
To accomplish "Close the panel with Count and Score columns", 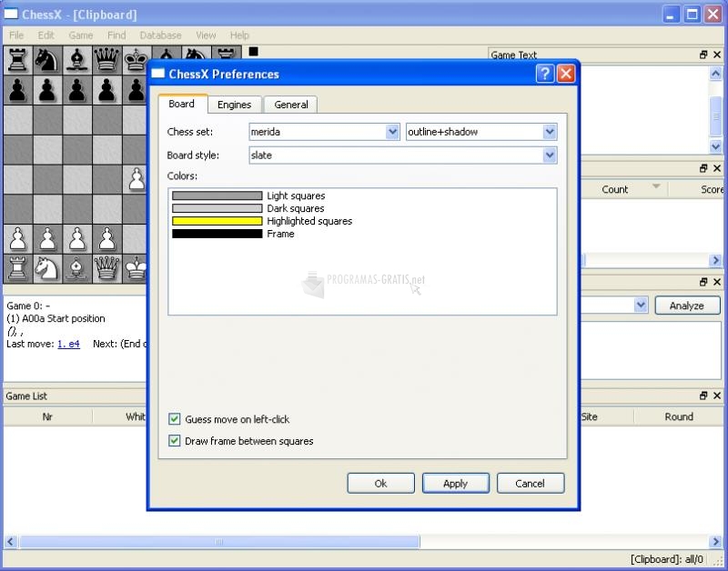I will tap(717, 168).
